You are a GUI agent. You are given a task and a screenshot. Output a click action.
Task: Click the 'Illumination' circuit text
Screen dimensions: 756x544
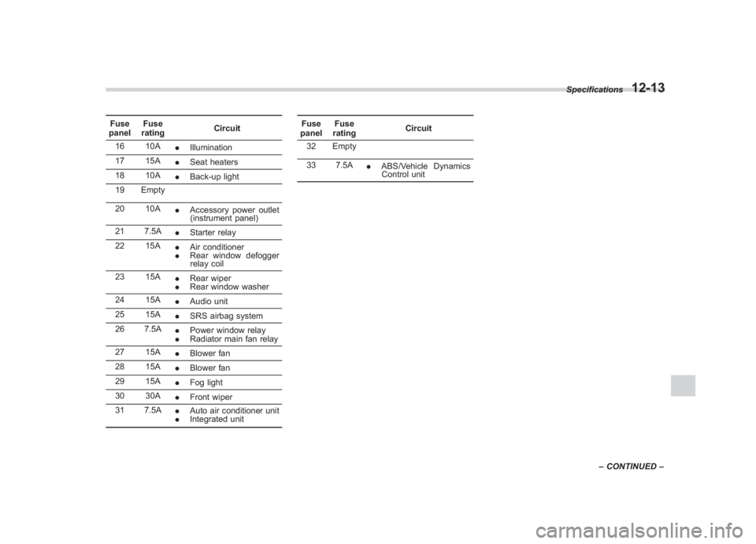tap(211, 147)
